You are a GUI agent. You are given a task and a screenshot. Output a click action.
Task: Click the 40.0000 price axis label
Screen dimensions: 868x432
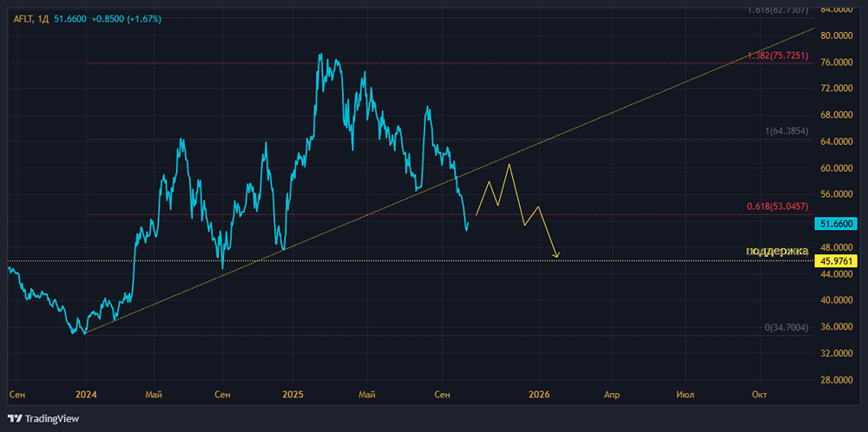838,300
